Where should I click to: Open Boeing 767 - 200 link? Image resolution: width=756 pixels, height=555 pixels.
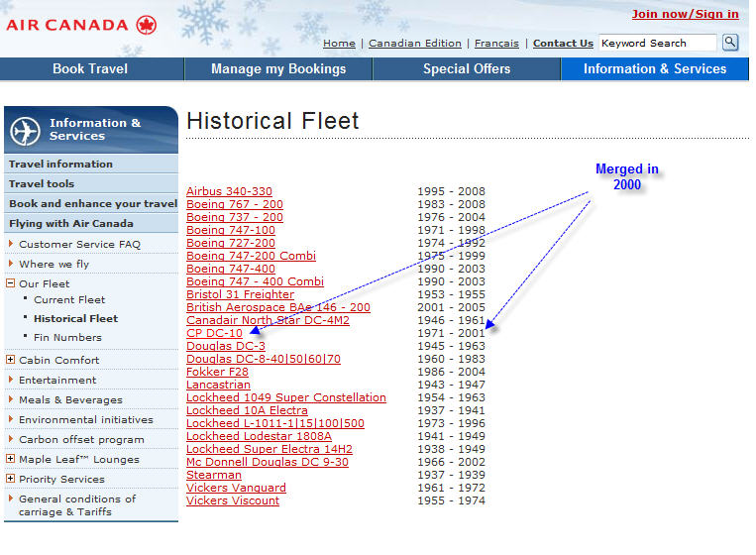[235, 204]
